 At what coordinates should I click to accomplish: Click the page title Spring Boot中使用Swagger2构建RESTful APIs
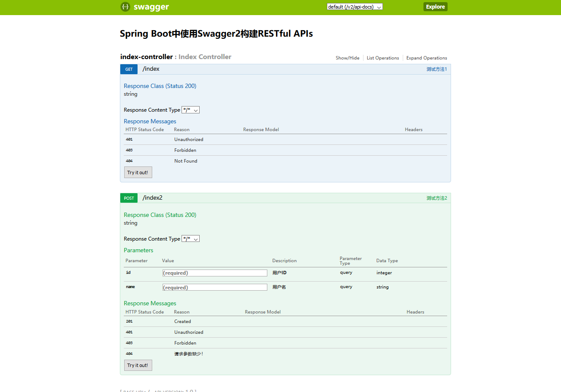(x=216, y=34)
